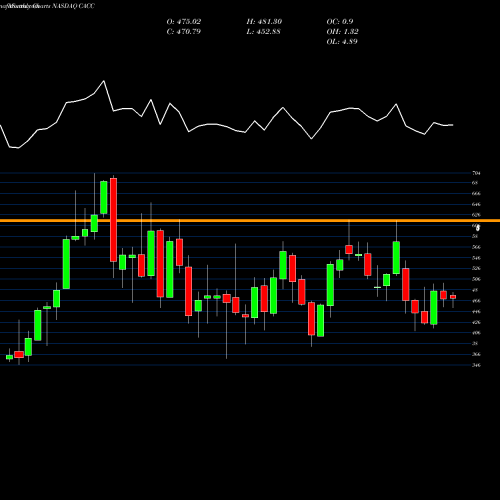This screenshot has width=500, height=500.
Task: Click the 646 price axis label
Action: pyautogui.click(x=476, y=204)
